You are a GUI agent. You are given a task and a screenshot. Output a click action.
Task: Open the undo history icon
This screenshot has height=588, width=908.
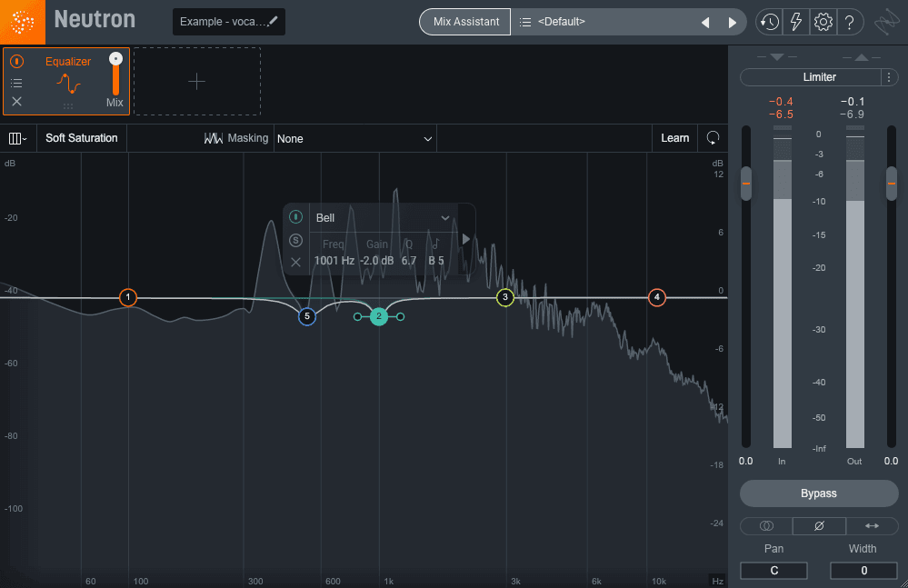pos(769,22)
